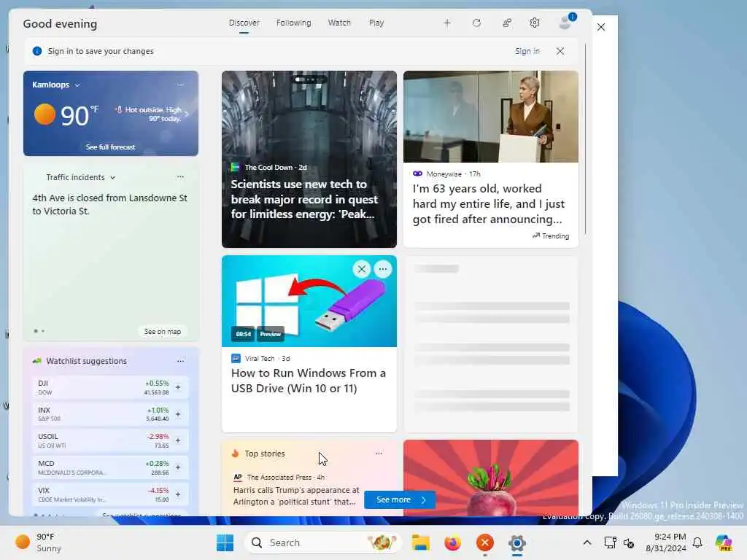Open the sound volume tray icon

(629, 542)
